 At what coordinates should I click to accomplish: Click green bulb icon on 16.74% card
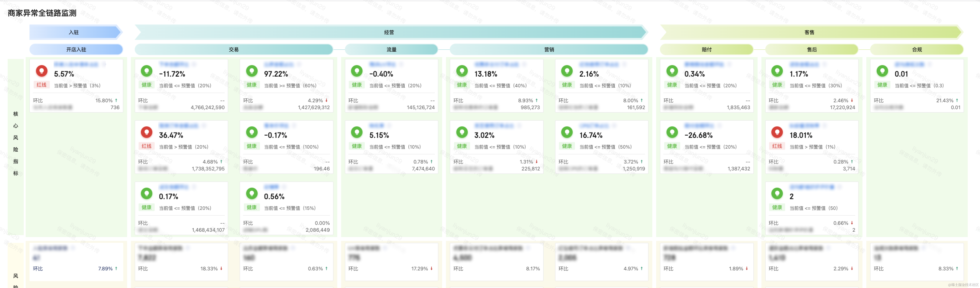click(x=567, y=132)
